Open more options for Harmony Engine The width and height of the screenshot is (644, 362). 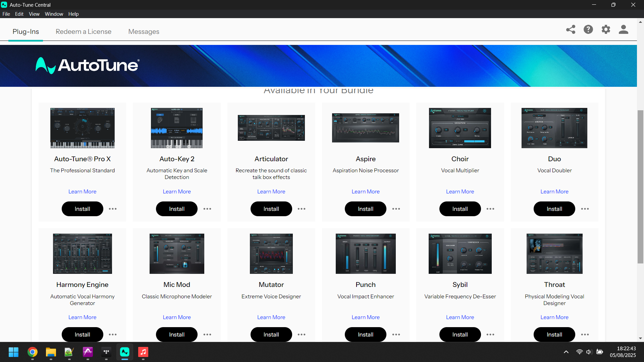[x=113, y=335]
